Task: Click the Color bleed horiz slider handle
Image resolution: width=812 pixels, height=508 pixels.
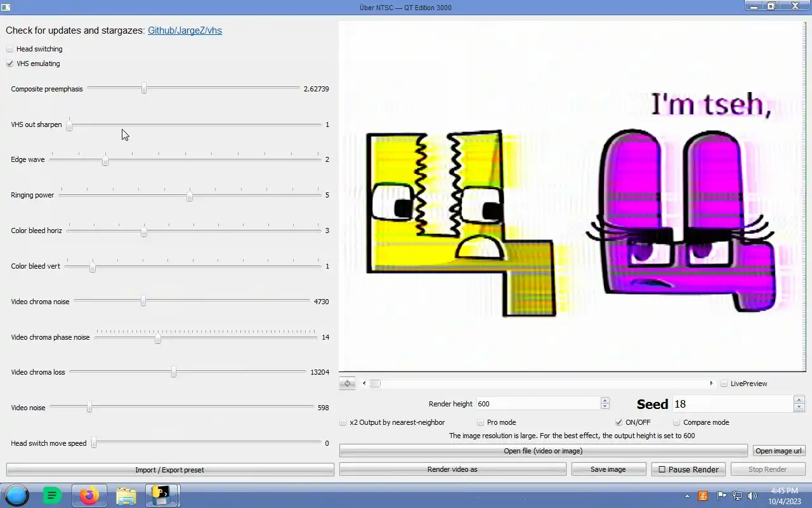Action: (144, 231)
